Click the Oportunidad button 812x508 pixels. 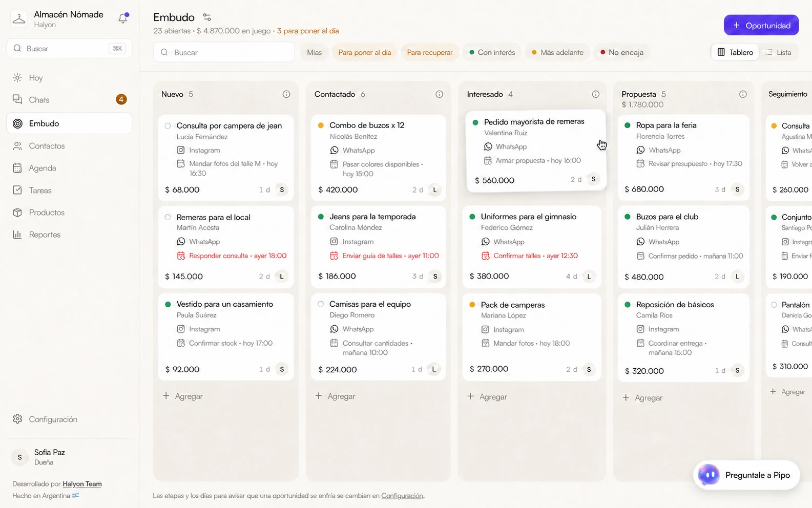point(761,25)
